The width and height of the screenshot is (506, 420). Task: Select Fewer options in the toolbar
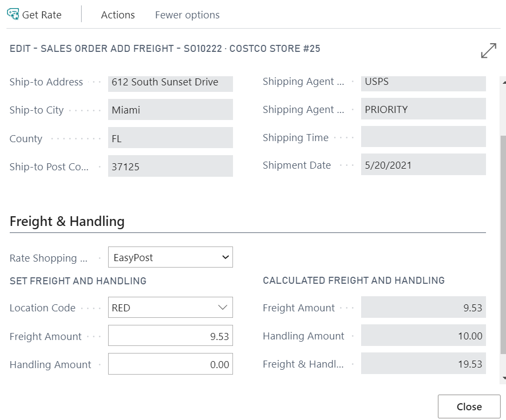187,15
